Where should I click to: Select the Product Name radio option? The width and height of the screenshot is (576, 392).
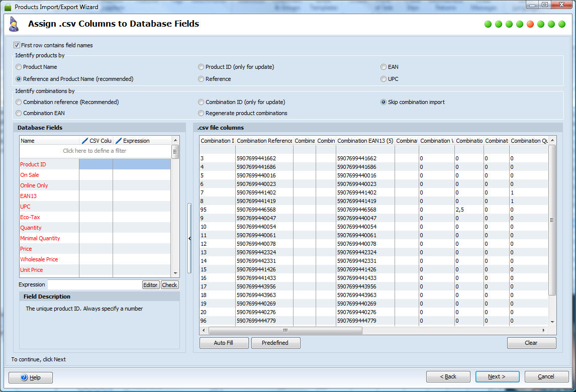point(19,67)
